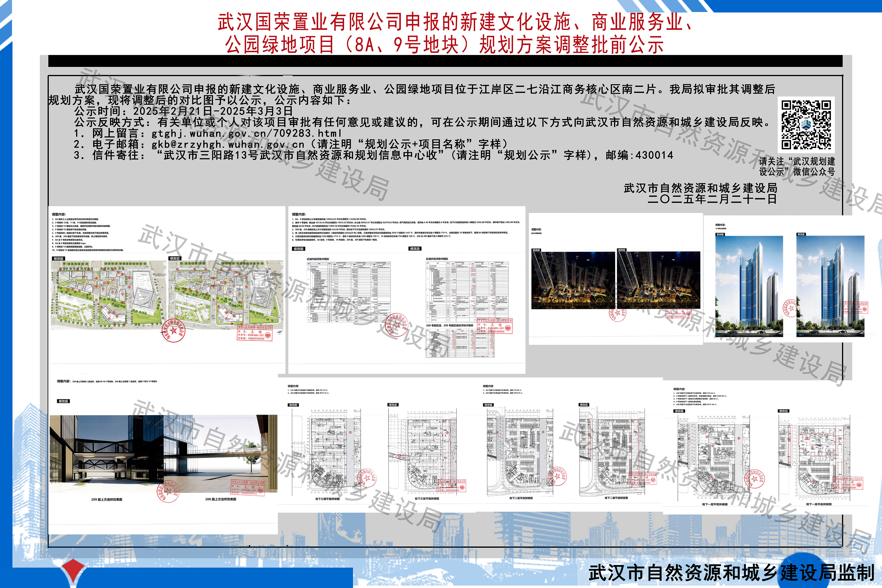Click the mailing address line 信件寄往

pyautogui.click(x=374, y=155)
